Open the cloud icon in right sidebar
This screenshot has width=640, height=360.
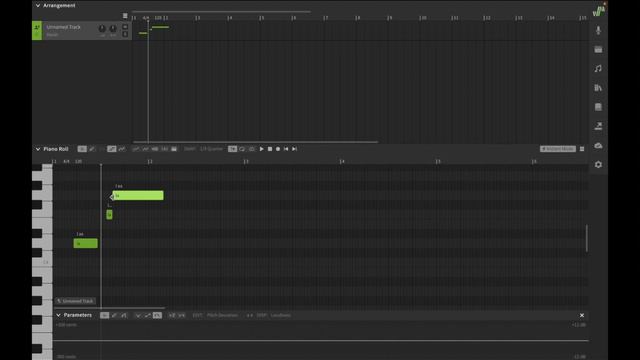point(598,145)
